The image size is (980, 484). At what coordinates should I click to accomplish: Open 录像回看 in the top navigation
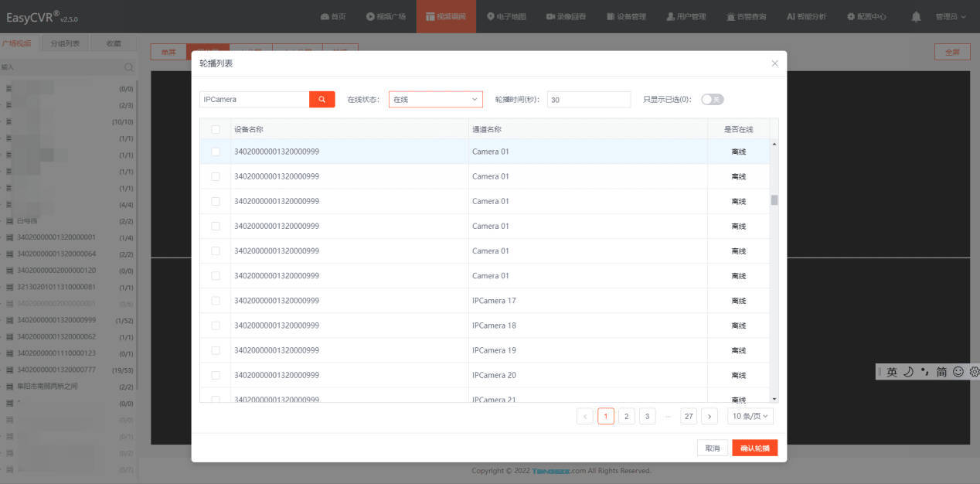click(x=566, y=16)
